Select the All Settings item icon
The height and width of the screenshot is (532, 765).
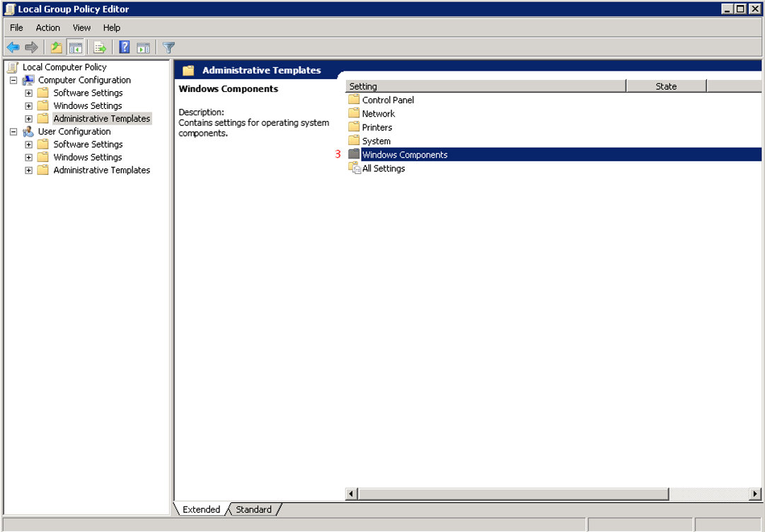pos(355,168)
